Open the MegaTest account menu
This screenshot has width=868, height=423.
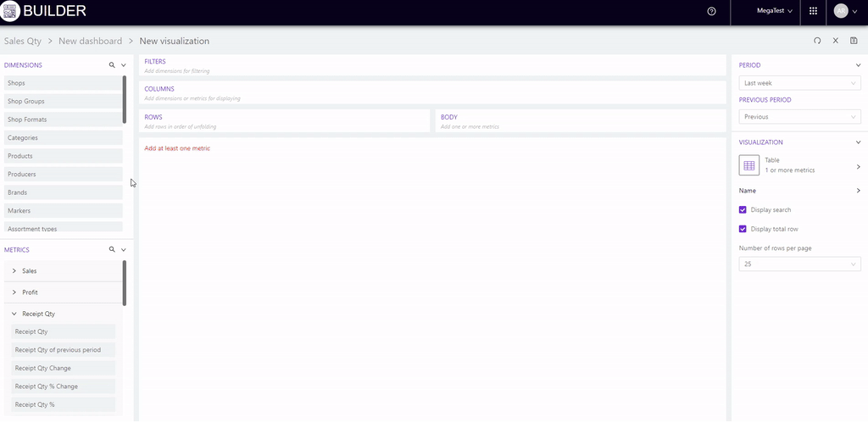click(774, 11)
